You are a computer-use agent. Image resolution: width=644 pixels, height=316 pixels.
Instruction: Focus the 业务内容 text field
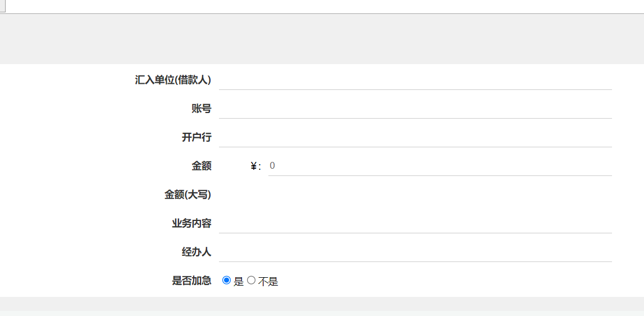coord(415,223)
